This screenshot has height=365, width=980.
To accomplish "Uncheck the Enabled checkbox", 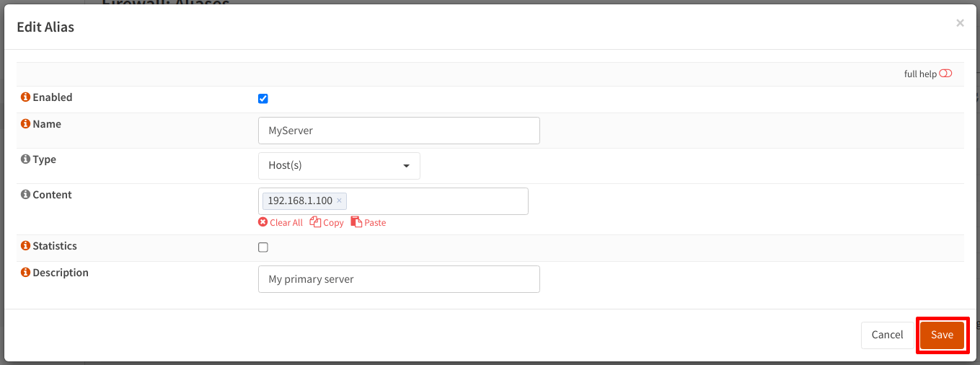I will [263, 99].
